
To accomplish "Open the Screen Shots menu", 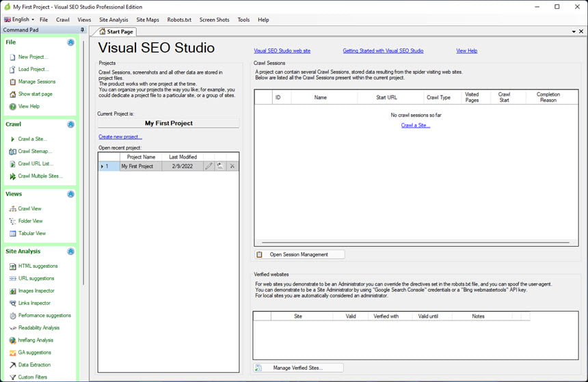I will click(x=214, y=20).
